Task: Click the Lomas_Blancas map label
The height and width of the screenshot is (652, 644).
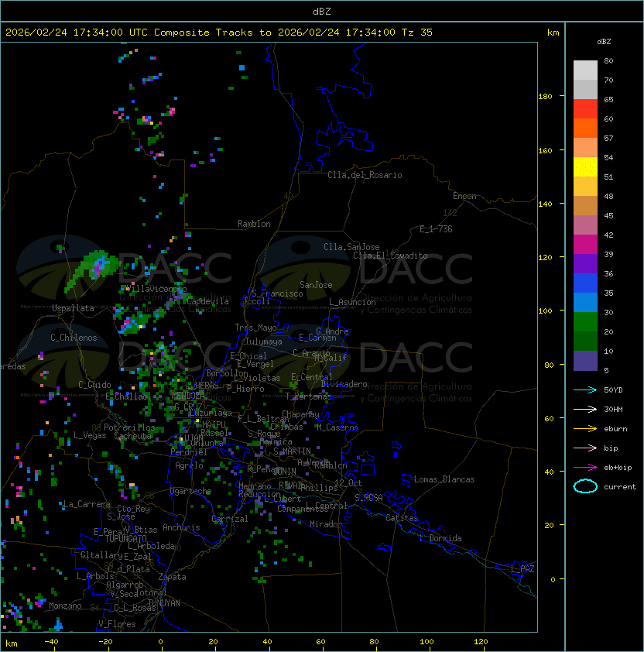Action: click(x=444, y=479)
